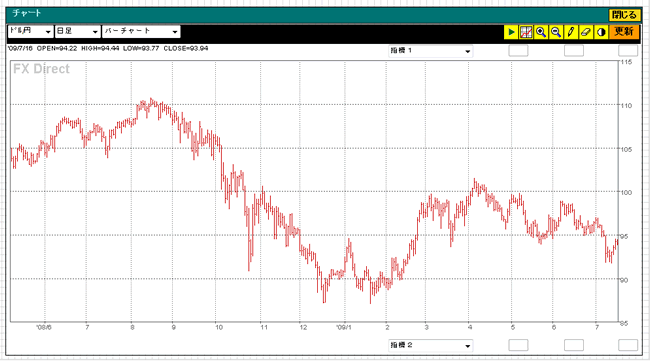Click last input box beside 指標 2
650x361 pixels.
point(628,345)
